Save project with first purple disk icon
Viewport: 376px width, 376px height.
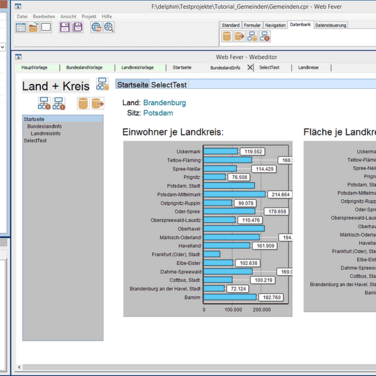65,27
